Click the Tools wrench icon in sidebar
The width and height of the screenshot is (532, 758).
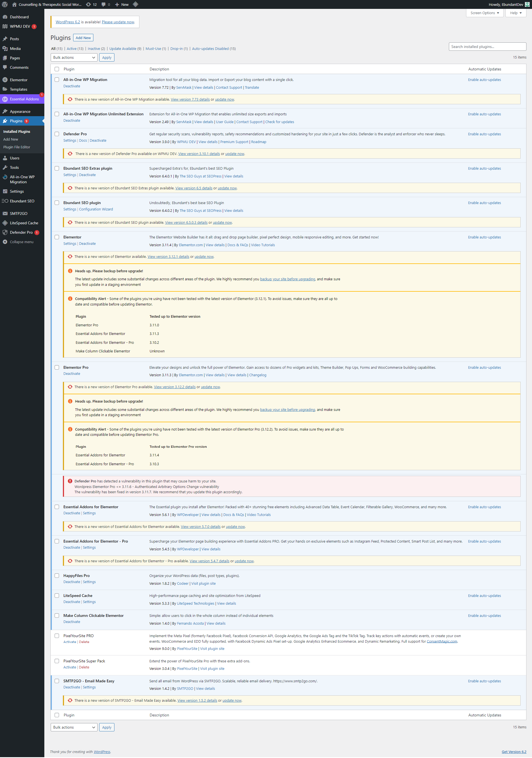(x=5, y=167)
